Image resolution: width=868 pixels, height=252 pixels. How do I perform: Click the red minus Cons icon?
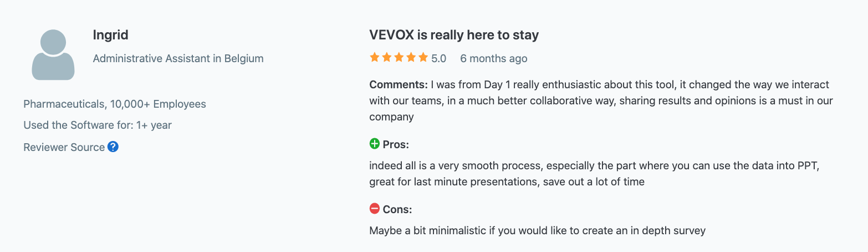pos(375,209)
